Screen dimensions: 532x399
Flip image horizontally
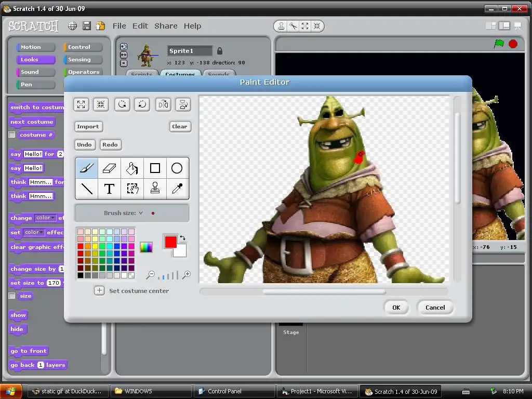pyautogui.click(x=163, y=104)
